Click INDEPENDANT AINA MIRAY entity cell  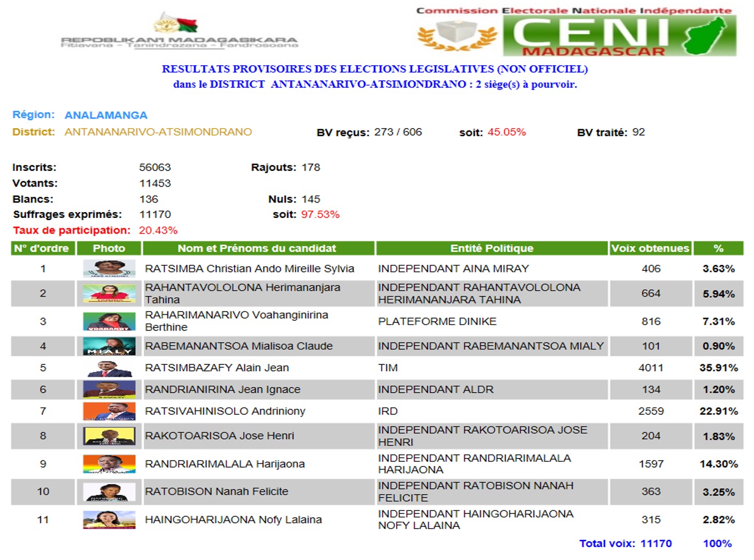pyautogui.click(x=453, y=268)
